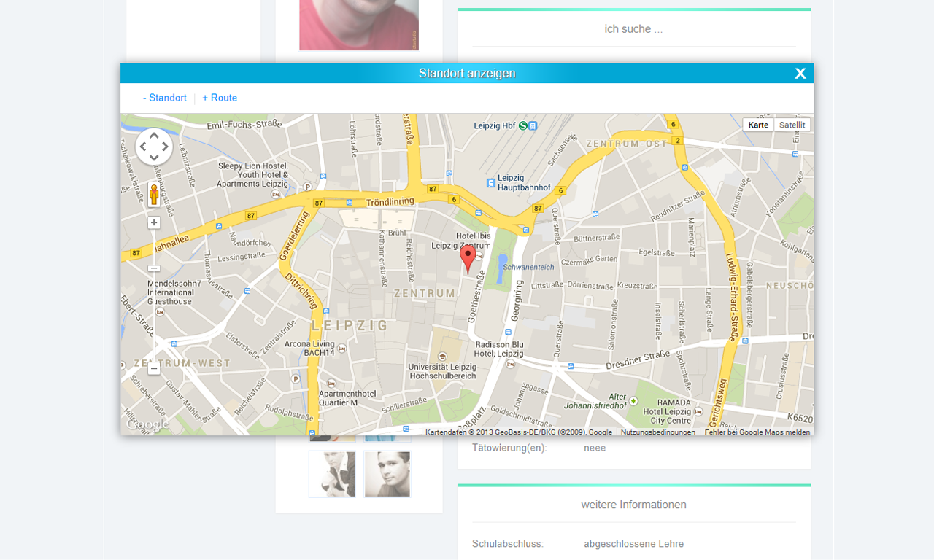The width and height of the screenshot is (934, 560).
Task: Click the Radisson Blu Hotel lodging icon
Action: (x=510, y=363)
